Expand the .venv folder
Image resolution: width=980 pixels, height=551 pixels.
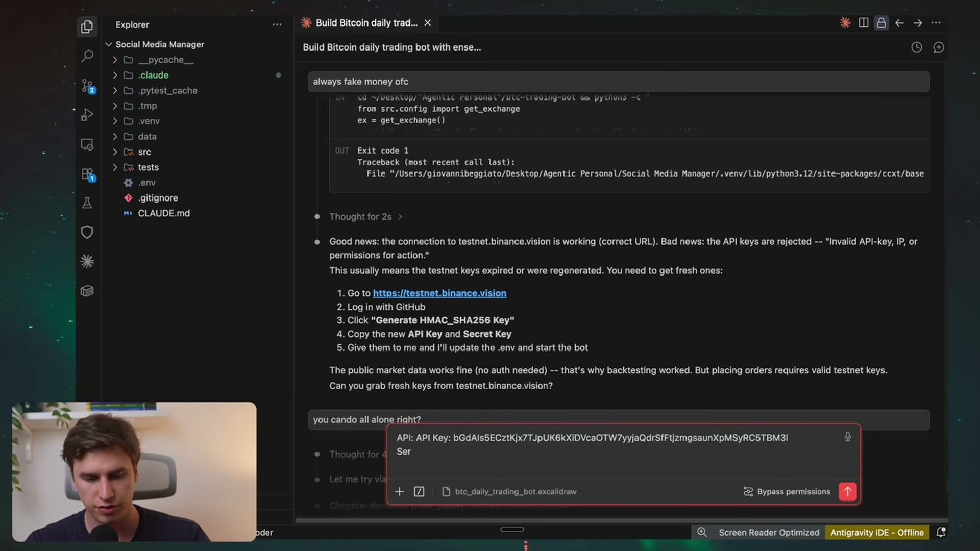pos(115,121)
